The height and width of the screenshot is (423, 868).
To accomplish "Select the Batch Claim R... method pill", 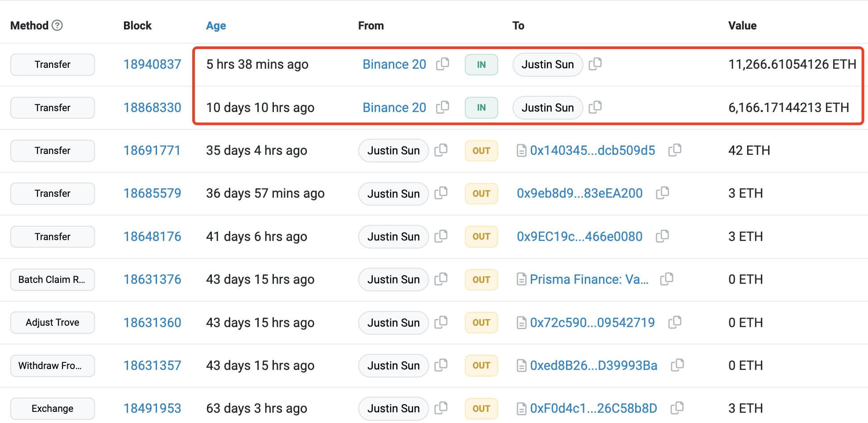I will 52,279.
